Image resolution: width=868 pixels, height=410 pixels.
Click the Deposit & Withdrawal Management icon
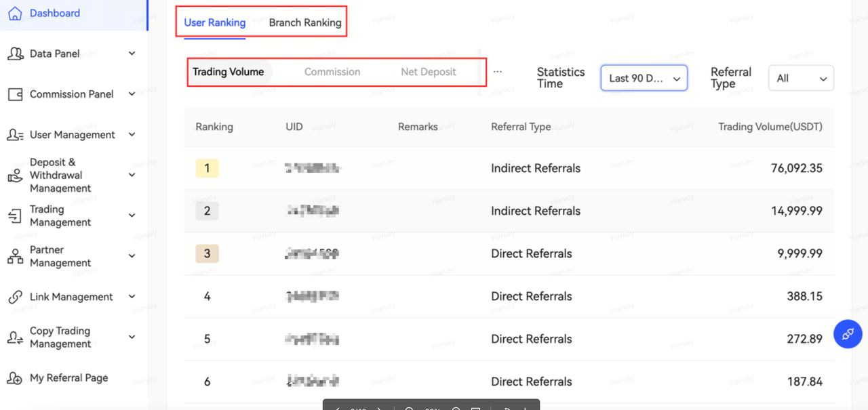click(x=15, y=176)
